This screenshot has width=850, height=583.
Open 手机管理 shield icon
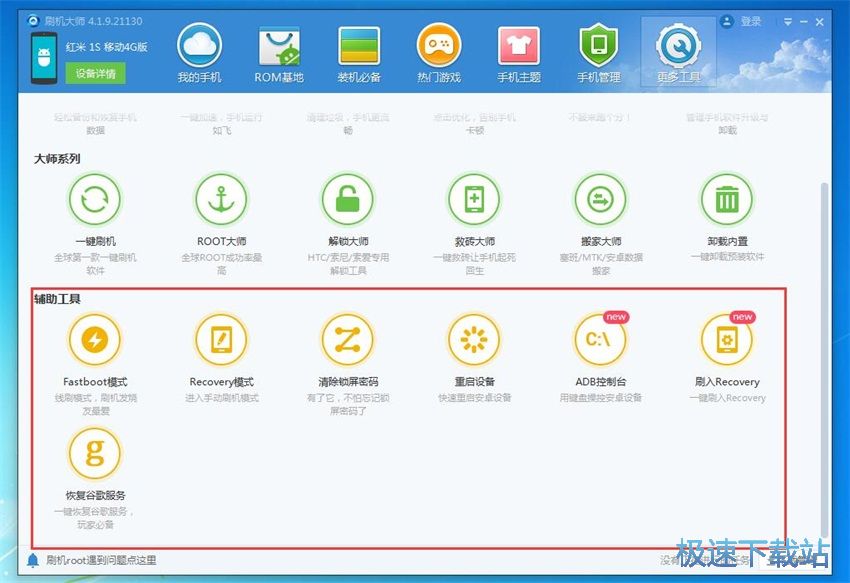pos(599,46)
